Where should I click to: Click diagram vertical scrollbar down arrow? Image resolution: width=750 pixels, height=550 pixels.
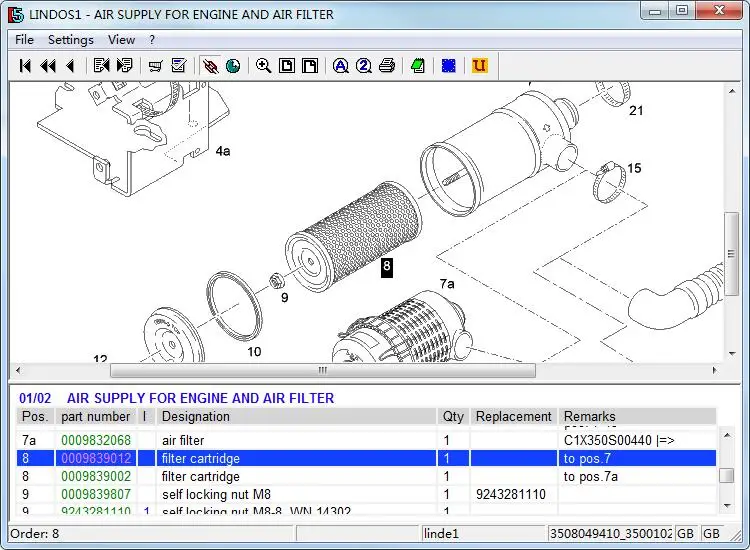point(732,354)
